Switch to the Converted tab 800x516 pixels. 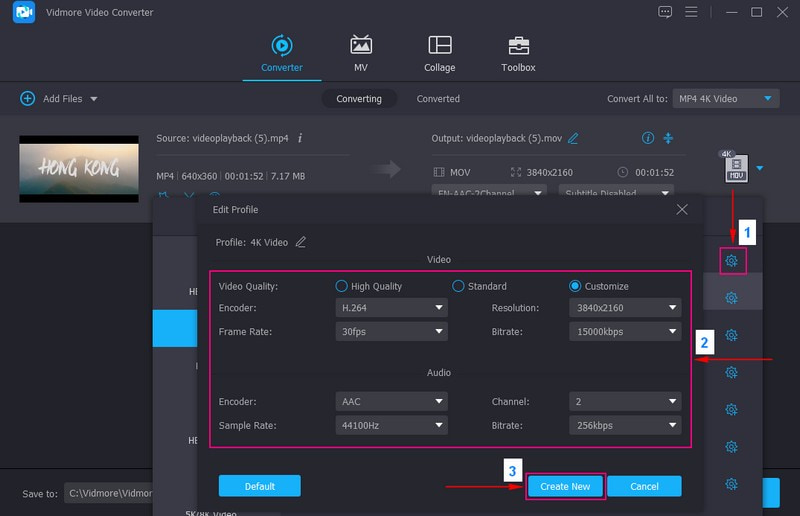(438, 99)
